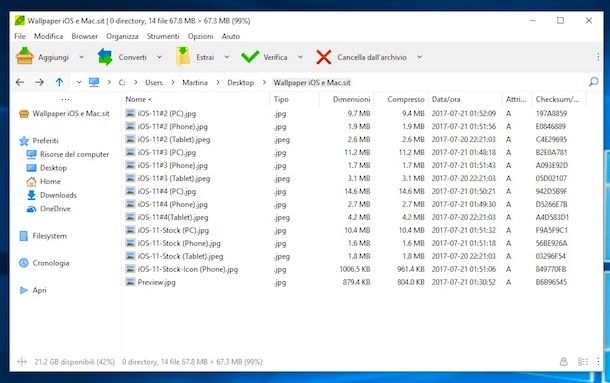Screen dimensions: 610x383
Task: Click the Estrai folder icon
Action: [183, 56]
